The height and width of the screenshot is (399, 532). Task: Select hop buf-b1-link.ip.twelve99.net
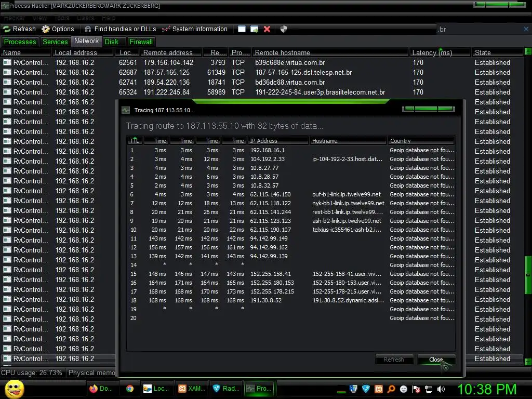291,194
